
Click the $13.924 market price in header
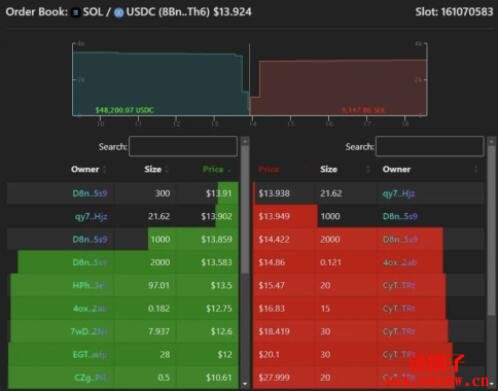pyautogui.click(x=232, y=12)
